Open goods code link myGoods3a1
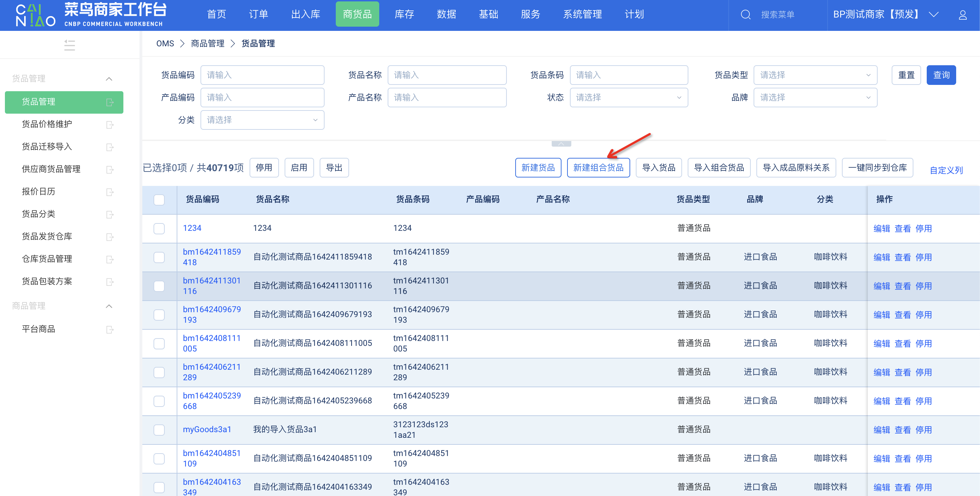The image size is (980, 496). (x=207, y=429)
